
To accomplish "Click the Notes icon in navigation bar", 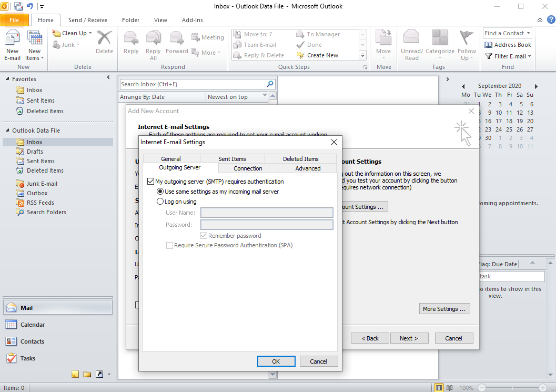I will click(75, 374).
